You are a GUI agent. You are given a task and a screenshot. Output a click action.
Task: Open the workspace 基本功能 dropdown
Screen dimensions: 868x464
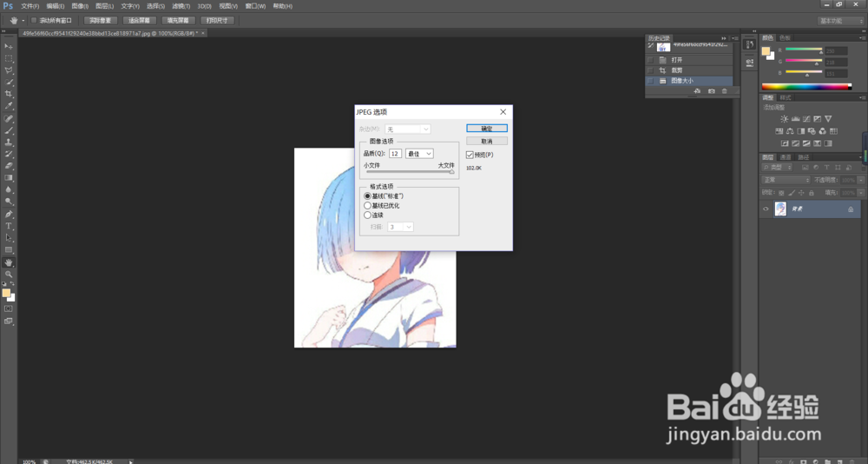point(840,21)
